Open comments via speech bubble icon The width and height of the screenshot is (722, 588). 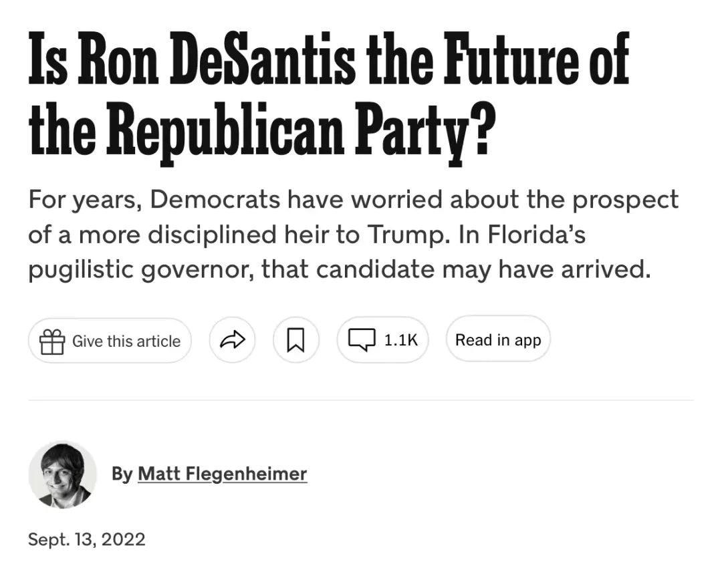[x=362, y=340]
